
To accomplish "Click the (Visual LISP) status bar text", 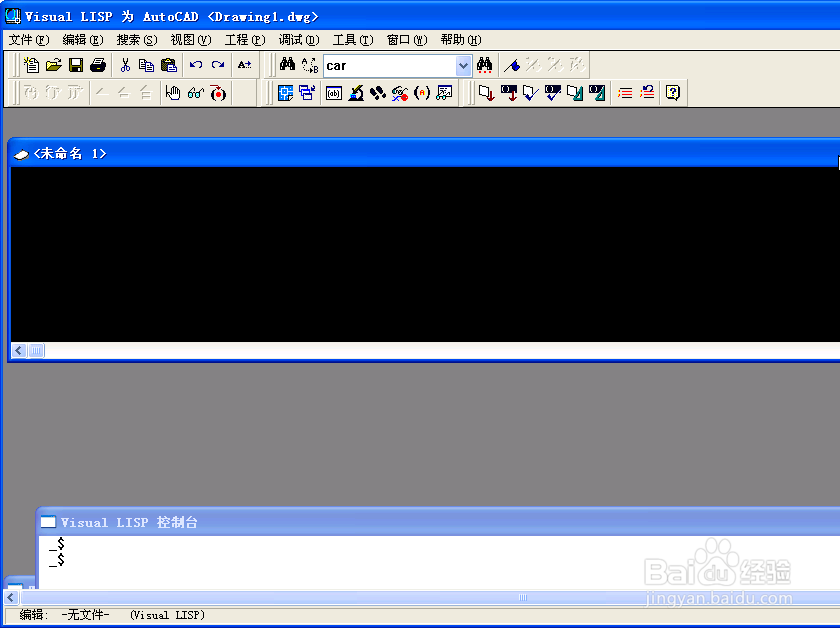I will [167, 615].
